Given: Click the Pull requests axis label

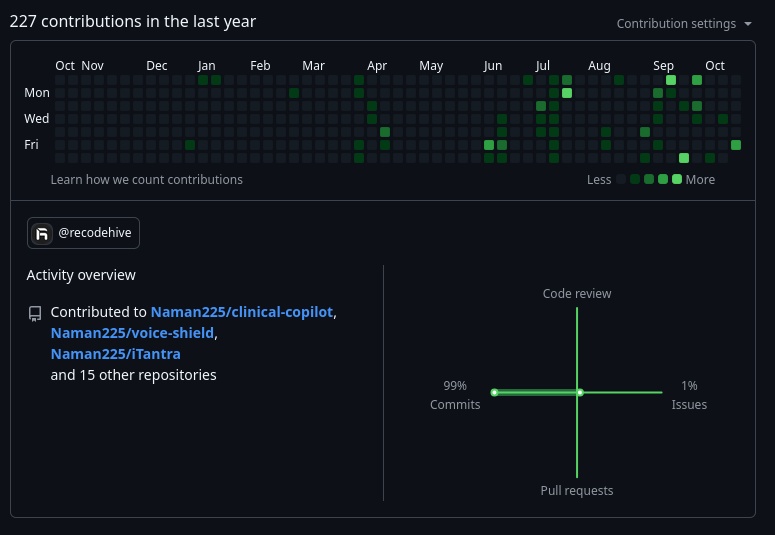Looking at the screenshot, I should coord(577,490).
